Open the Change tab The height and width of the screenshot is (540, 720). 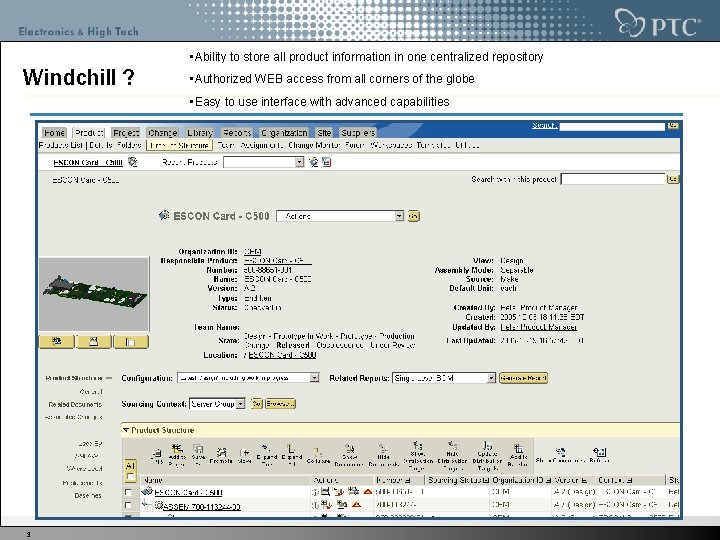click(163, 133)
